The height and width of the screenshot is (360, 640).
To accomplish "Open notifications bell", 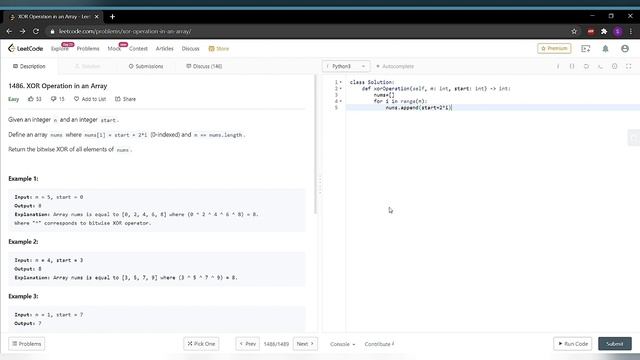I will click(605, 49).
